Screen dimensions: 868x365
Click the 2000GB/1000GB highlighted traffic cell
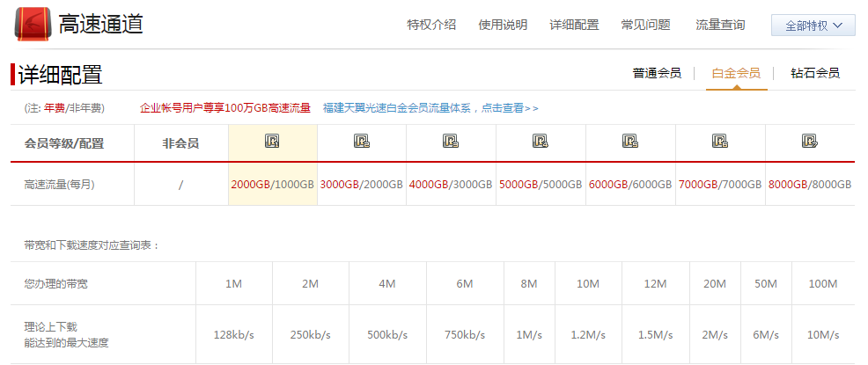(272, 185)
